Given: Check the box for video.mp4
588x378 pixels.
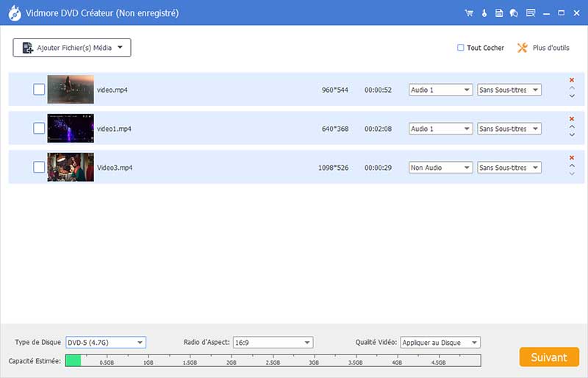Looking at the screenshot, I should pos(39,90).
